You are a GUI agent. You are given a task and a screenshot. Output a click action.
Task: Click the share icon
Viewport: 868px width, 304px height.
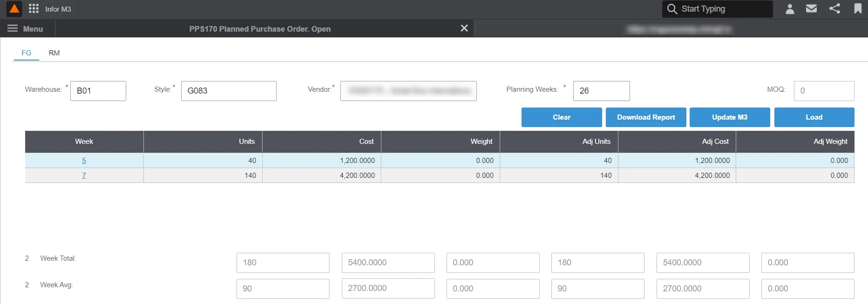pyautogui.click(x=834, y=9)
